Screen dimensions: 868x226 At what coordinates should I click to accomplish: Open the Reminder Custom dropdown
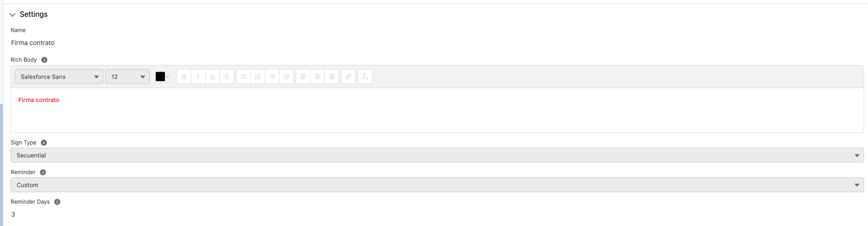(437, 185)
